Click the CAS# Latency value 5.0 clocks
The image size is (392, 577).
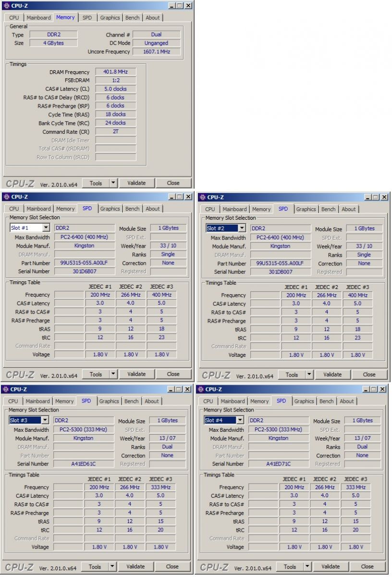click(x=115, y=89)
